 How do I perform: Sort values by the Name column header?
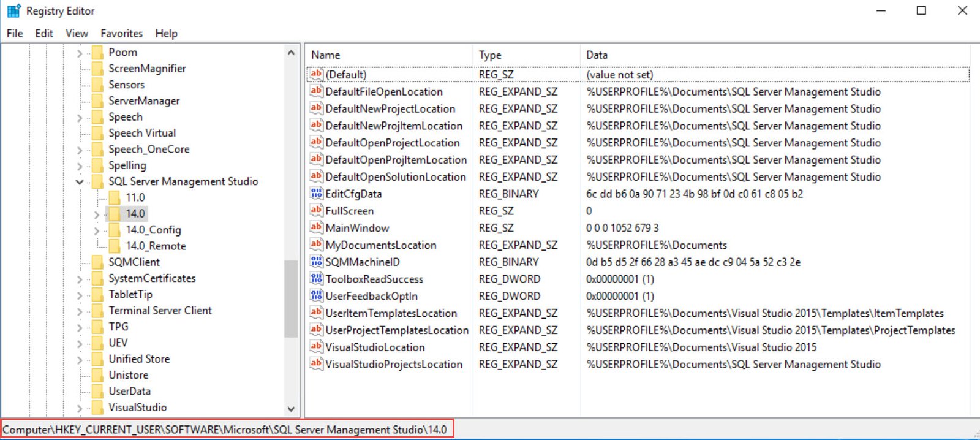tap(389, 55)
